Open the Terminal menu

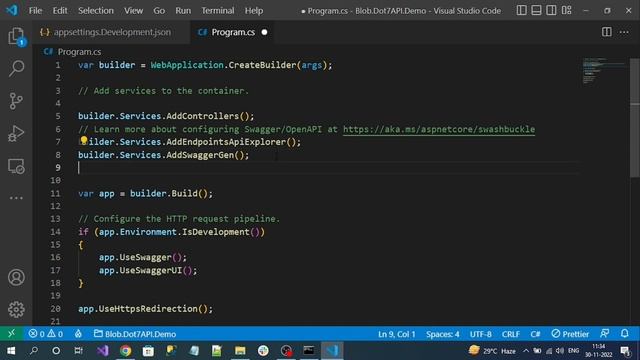(218, 11)
